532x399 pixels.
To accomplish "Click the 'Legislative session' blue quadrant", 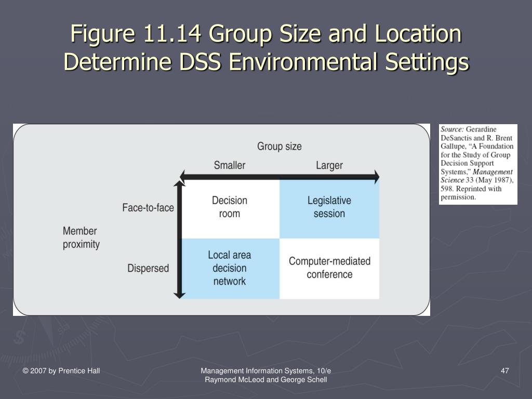I will (x=329, y=209).
